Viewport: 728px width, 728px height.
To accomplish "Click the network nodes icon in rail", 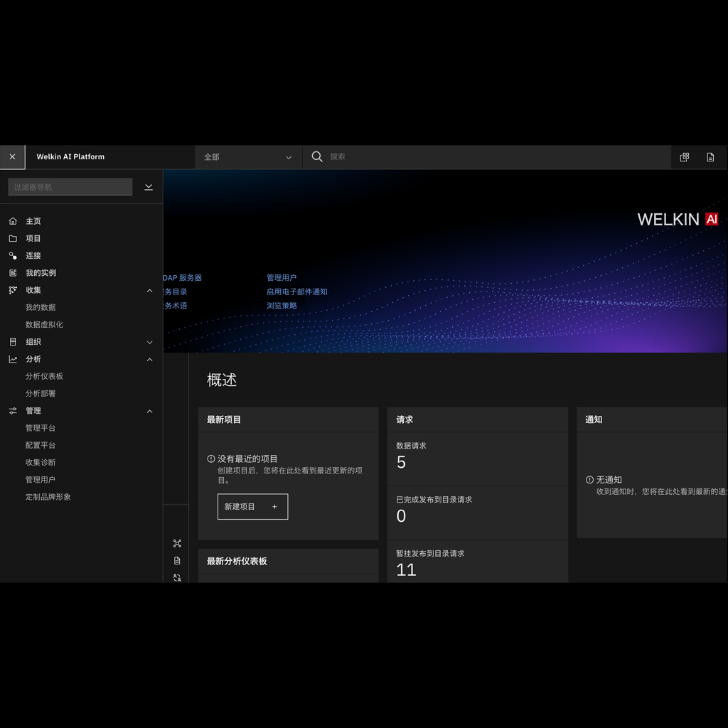I will click(177, 543).
